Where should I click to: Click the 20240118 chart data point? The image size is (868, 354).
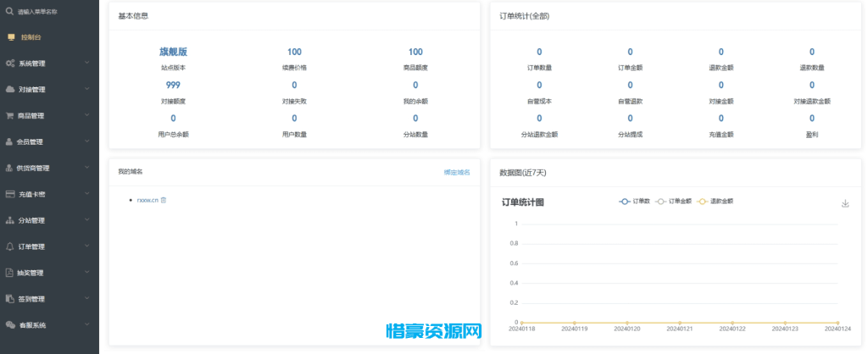tap(521, 323)
